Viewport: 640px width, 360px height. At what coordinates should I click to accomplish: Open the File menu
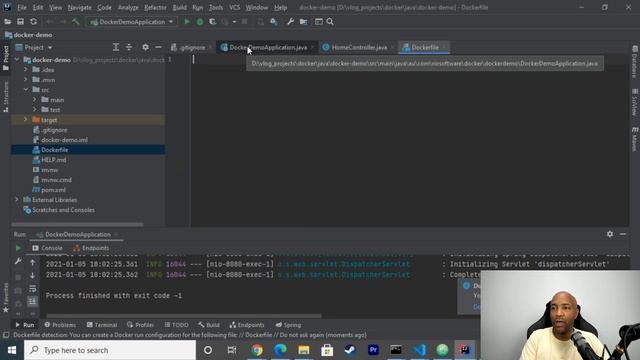pyautogui.click(x=22, y=7)
